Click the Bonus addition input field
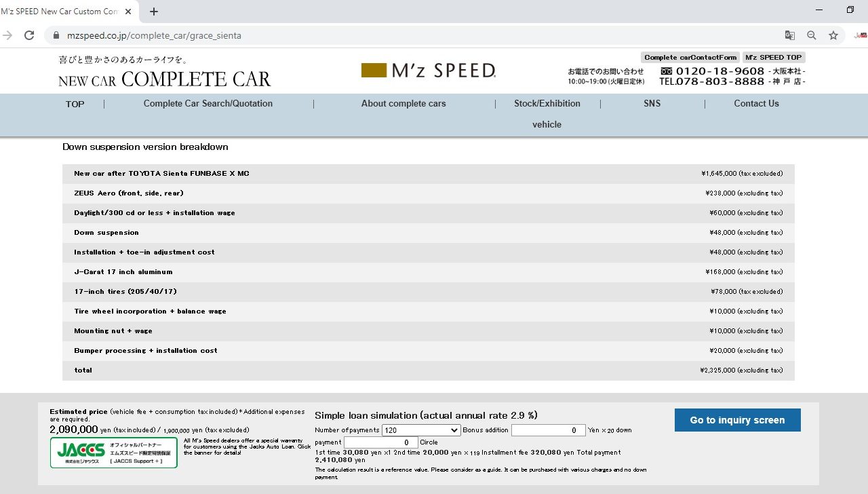 548,430
